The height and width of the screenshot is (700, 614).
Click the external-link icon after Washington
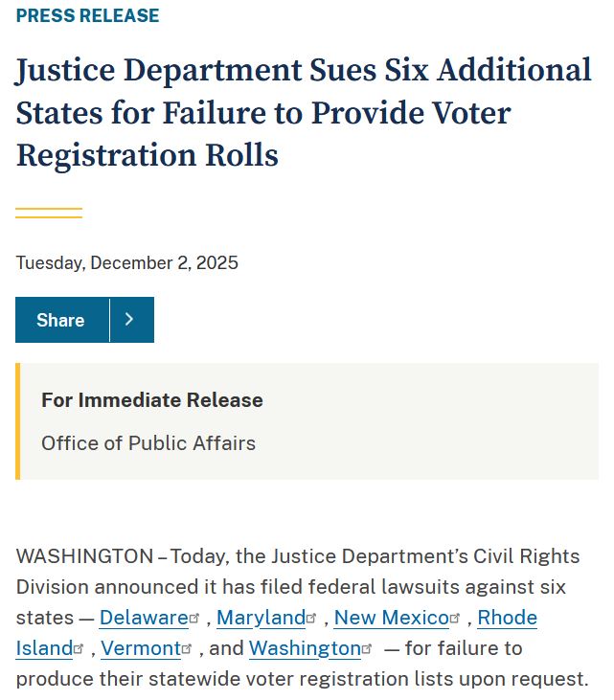[367, 649]
